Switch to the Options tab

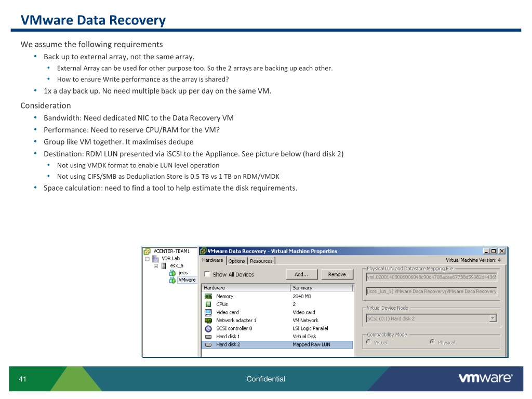point(236,261)
